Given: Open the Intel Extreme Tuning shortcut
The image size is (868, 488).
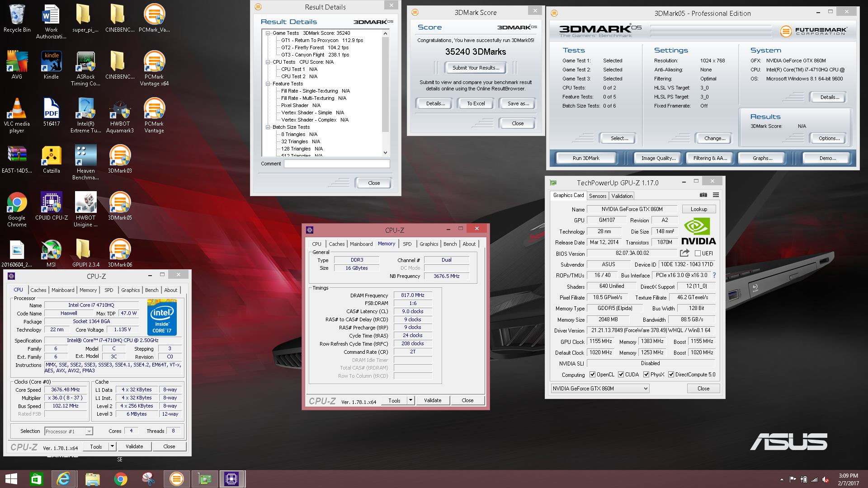Looking at the screenshot, I should click(85, 116).
